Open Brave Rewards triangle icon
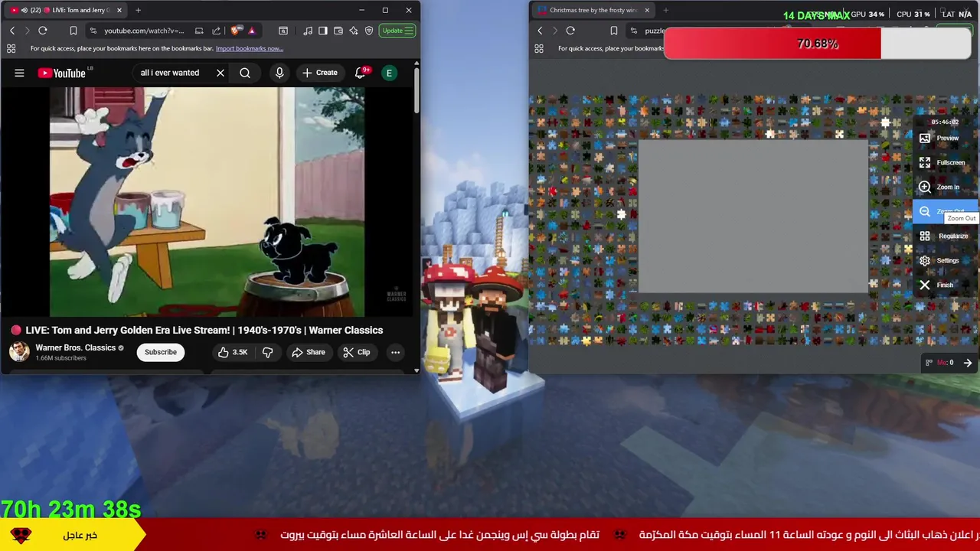This screenshot has width=980, height=551. point(252,31)
